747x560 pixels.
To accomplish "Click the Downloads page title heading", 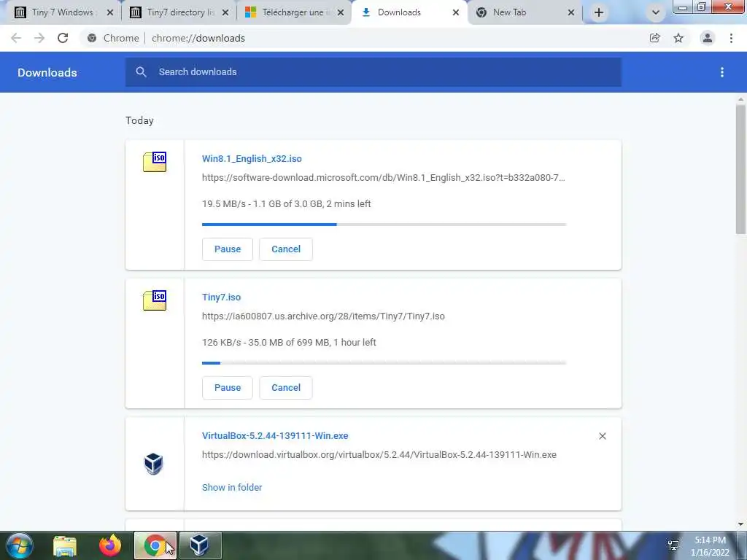I will point(47,72).
